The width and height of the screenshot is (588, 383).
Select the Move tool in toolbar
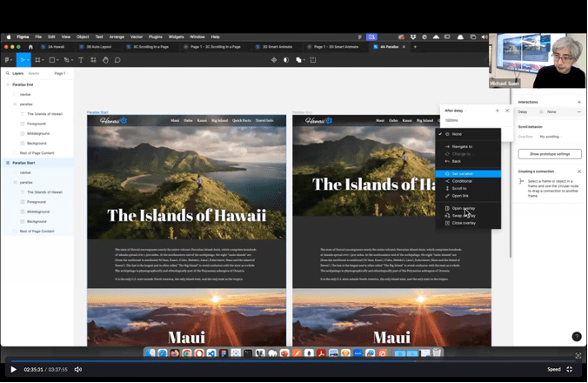23,60
